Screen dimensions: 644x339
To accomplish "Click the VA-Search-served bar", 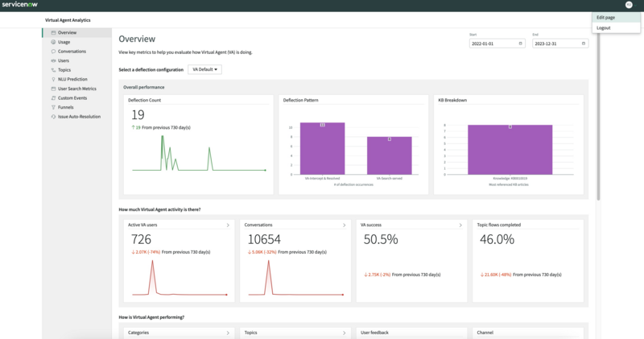I will coord(390,155).
